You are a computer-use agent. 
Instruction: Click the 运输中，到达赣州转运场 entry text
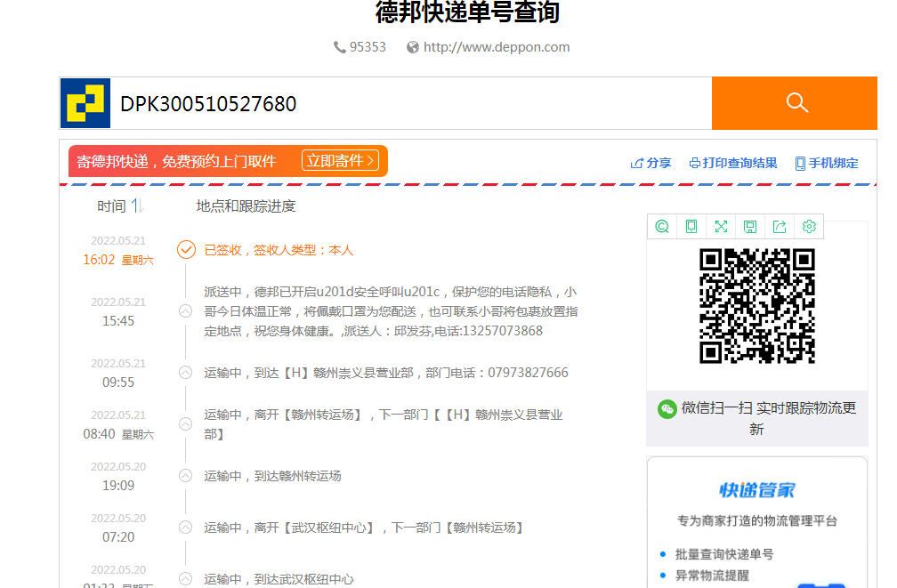272,476
